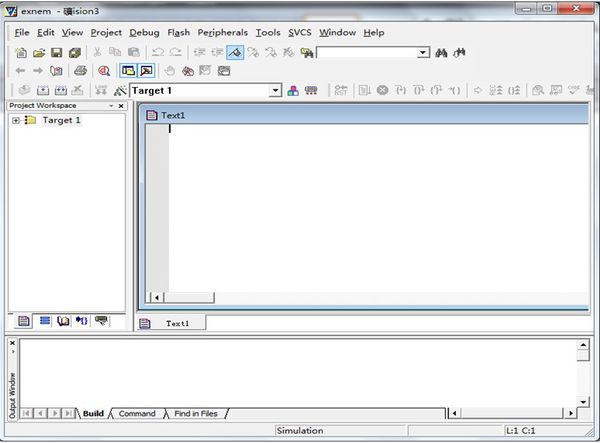Create a new file with the toolbar icon
Viewport: 600px width, 443px height.
(x=21, y=52)
